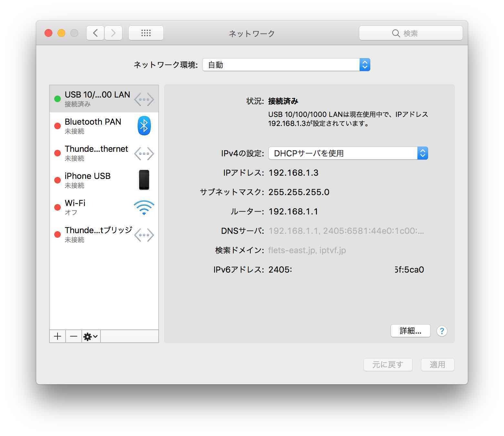This screenshot has height=436, width=504.
Task: Click red status dot of Wi-Fi
Action: point(58,207)
